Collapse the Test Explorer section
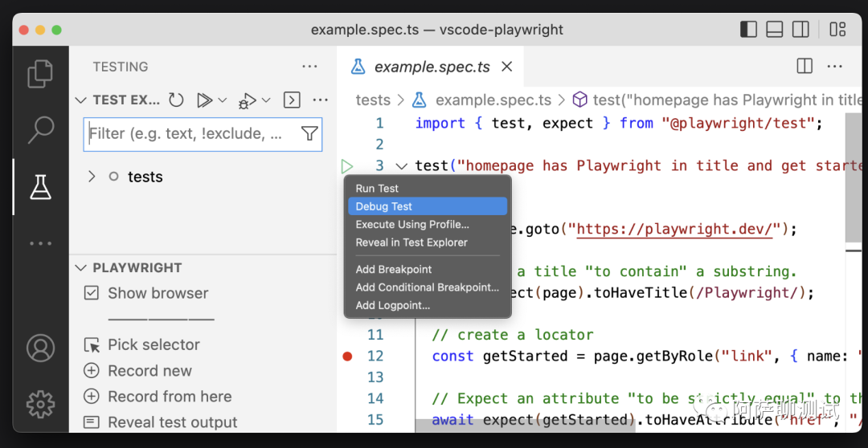868x448 pixels. [81, 100]
